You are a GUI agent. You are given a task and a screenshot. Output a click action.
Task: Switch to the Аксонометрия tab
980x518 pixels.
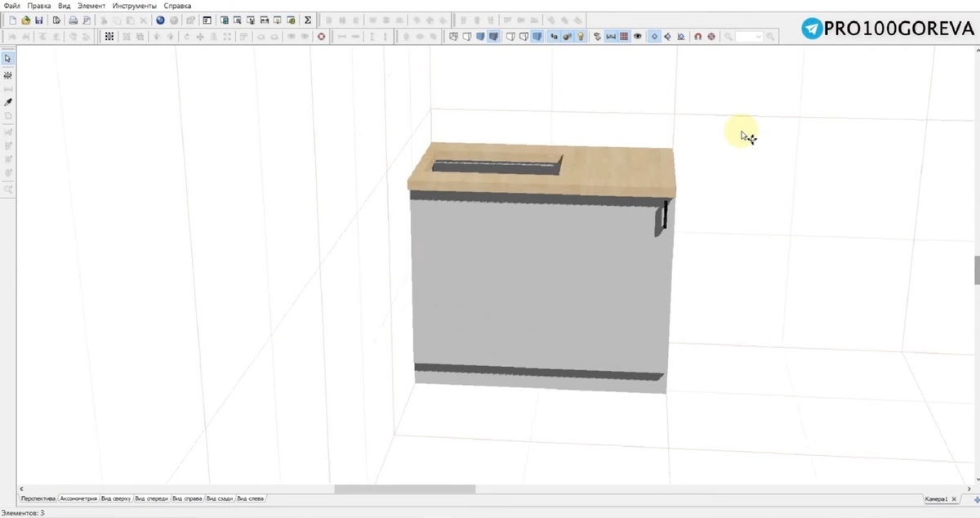[78, 498]
